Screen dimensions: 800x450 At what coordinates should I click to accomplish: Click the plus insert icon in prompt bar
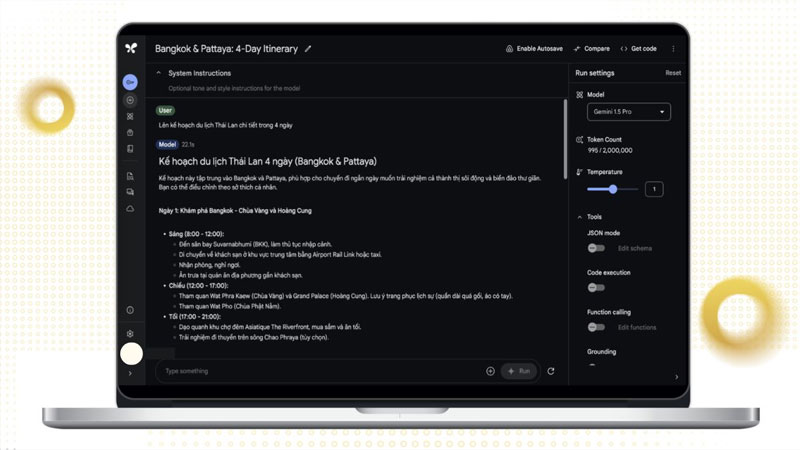click(490, 371)
